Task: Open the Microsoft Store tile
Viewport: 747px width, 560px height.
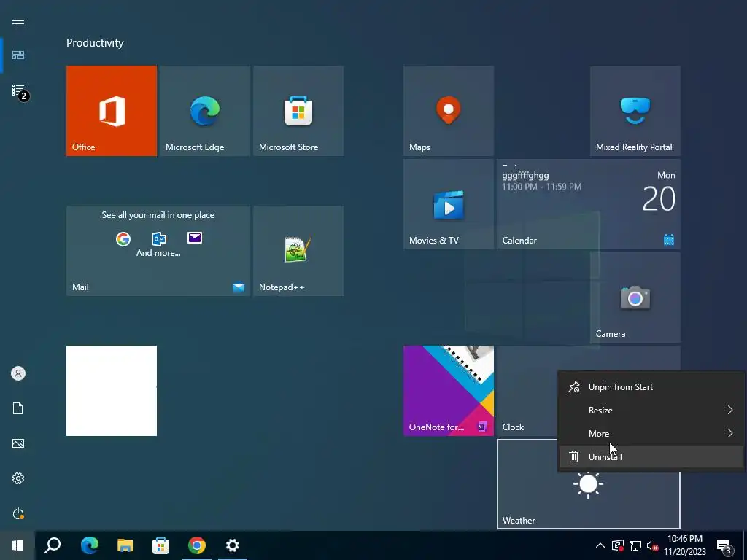Action: [x=298, y=111]
